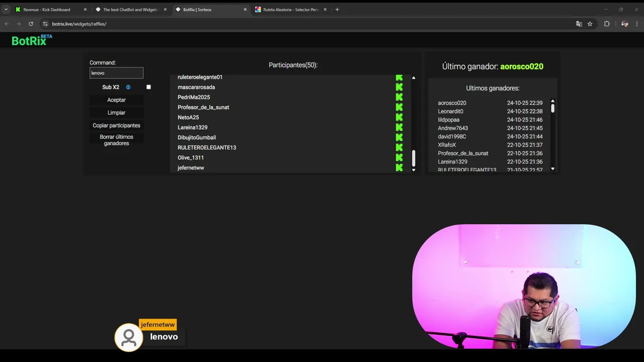Go back using the browser back arrow
Screen dimensions: 644x362
7,24
